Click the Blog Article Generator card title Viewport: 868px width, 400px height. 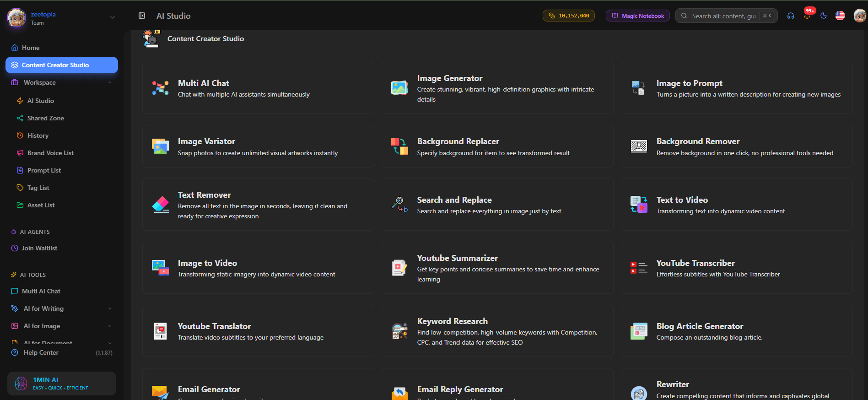coord(700,326)
